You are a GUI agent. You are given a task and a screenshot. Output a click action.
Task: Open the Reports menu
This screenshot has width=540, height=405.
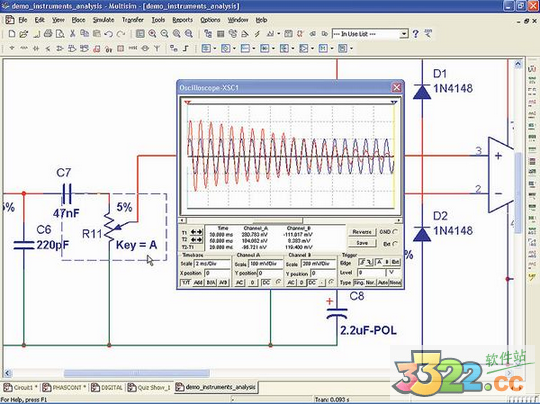pyautogui.click(x=183, y=20)
